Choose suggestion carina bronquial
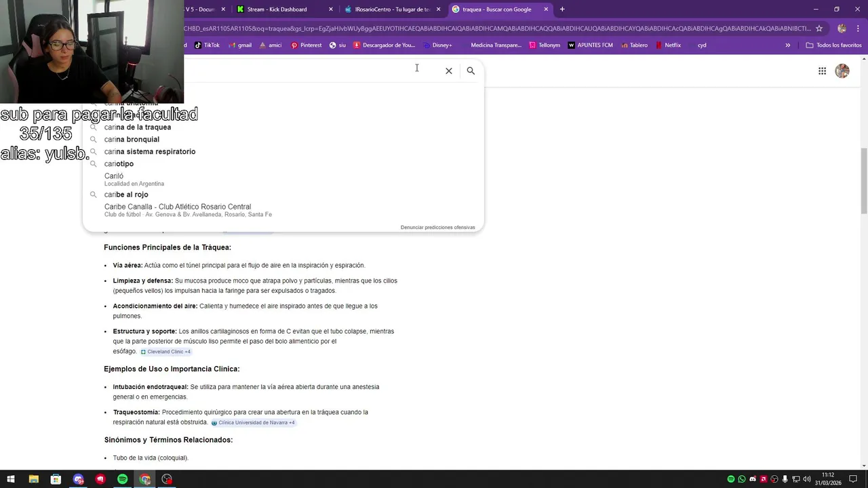Screen dimensions: 868x488 tap(283, 140)
